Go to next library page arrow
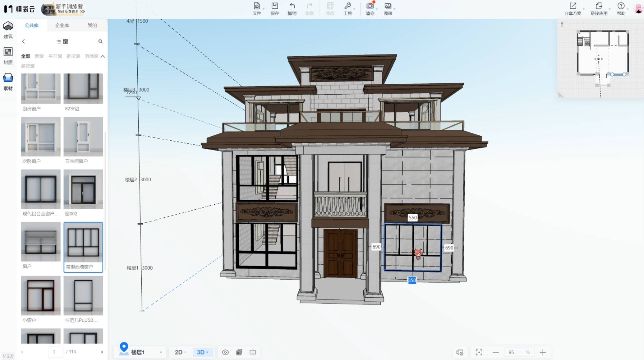The width and height of the screenshot is (644, 360). coord(102,352)
